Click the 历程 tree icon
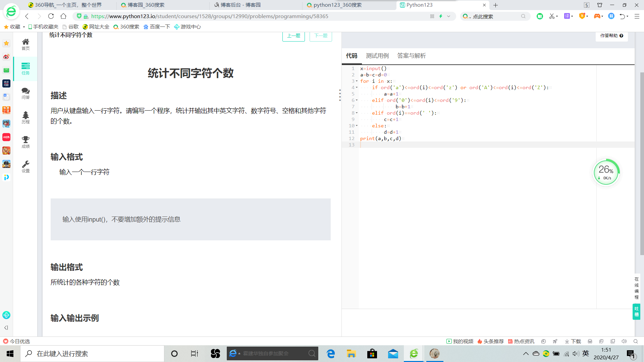Image resolution: width=644 pixels, height=362 pixels. [25, 117]
